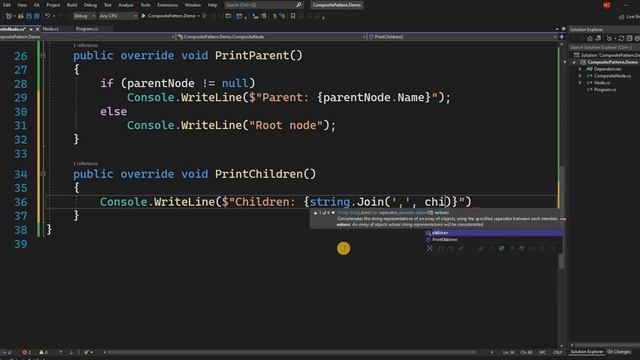Click Solution Explorer collapse all icon

tap(629, 38)
